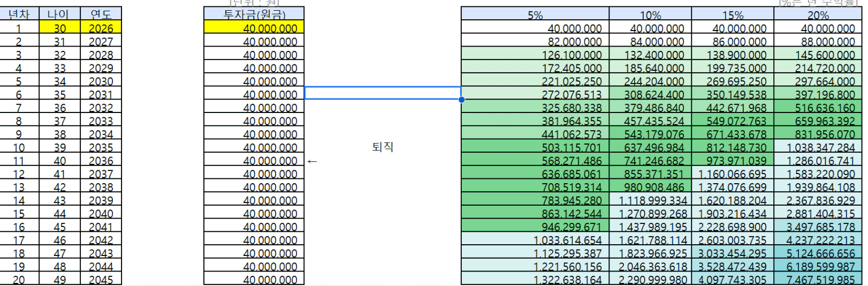Viewport: 868px width, 286px height.
Task: Select the 나이 header cell
Action: tap(59, 14)
